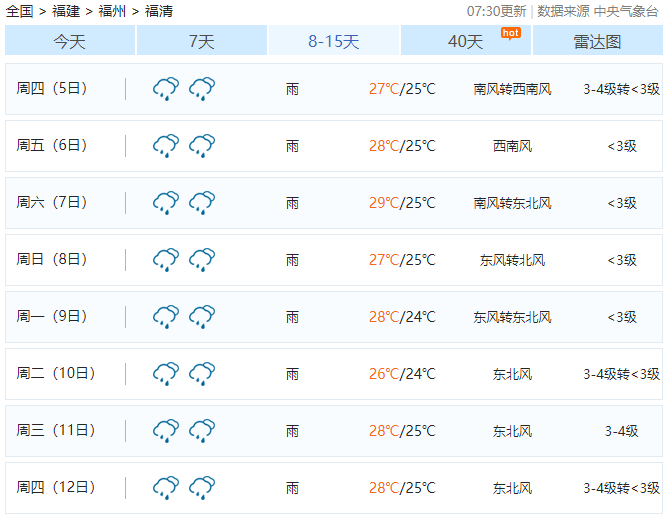
Task: Click 南风转东北风 wind direction text
Action: click(x=512, y=203)
